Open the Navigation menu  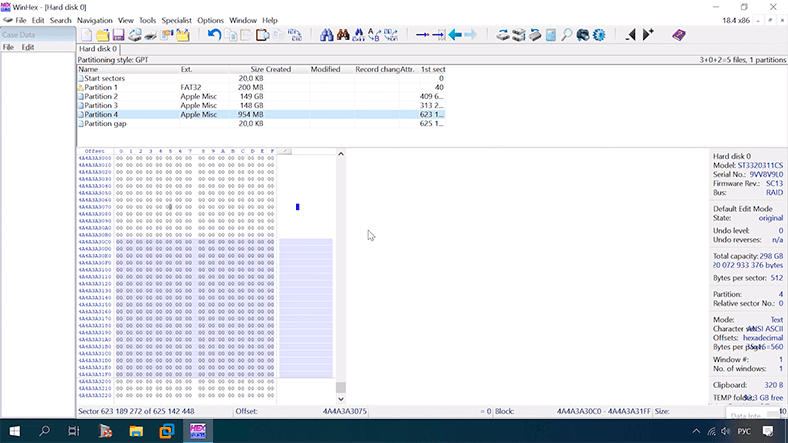click(x=94, y=21)
